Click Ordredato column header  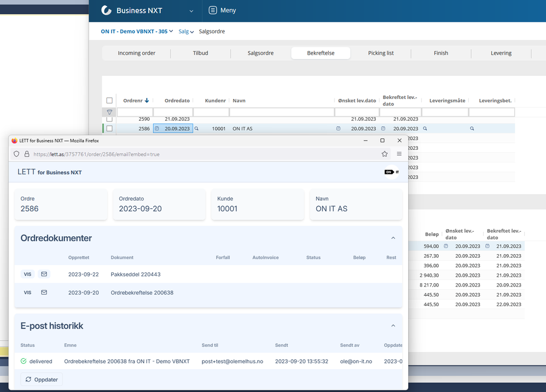177,101
